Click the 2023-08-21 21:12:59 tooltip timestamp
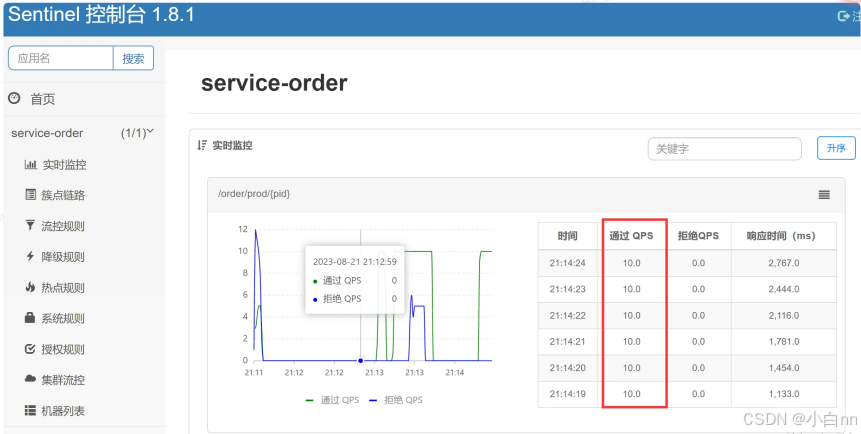The height and width of the screenshot is (434, 861). tap(355, 261)
